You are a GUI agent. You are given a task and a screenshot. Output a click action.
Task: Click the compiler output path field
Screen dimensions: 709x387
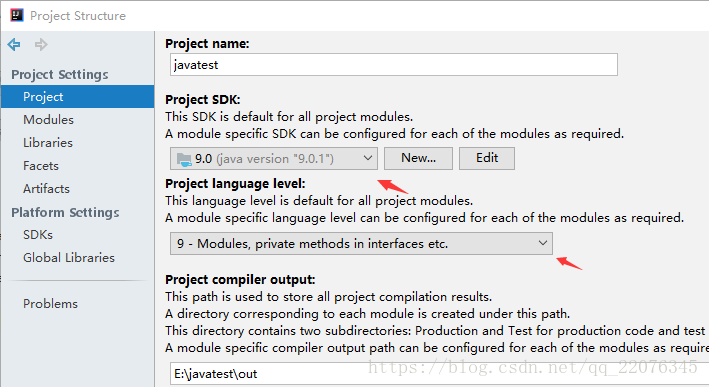[440, 374]
